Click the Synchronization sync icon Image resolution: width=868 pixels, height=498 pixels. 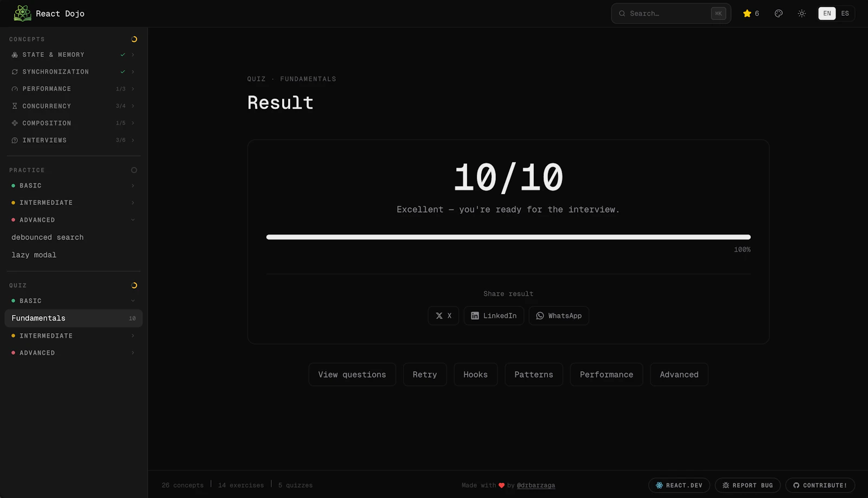15,72
